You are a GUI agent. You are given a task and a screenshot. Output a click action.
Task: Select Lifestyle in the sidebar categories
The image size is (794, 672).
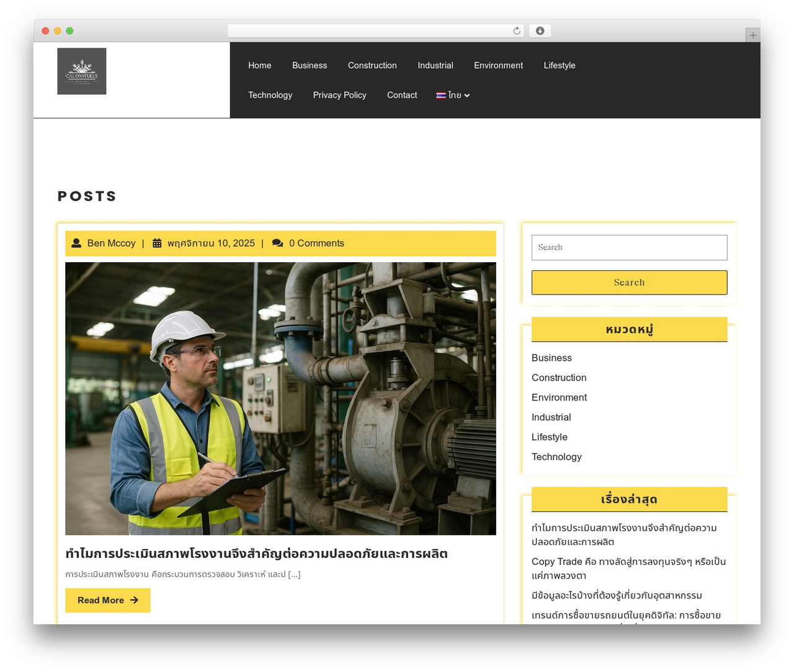coord(550,437)
